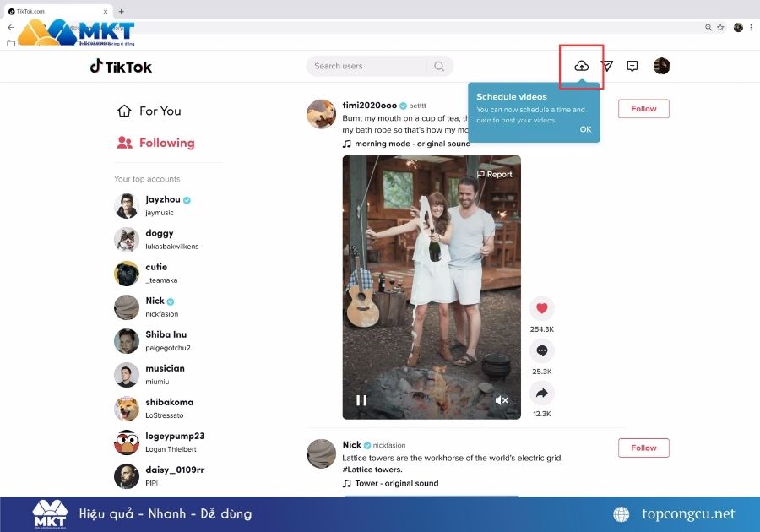This screenshot has height=532, width=760.
Task: Open browser three-dot menu
Action: tap(751, 28)
